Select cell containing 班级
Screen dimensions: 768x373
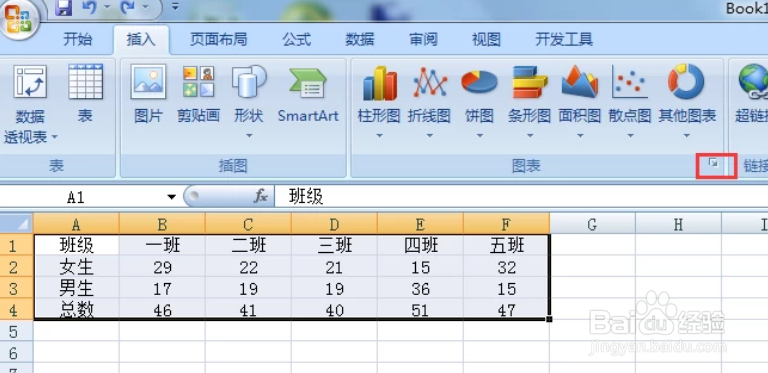click(76, 245)
